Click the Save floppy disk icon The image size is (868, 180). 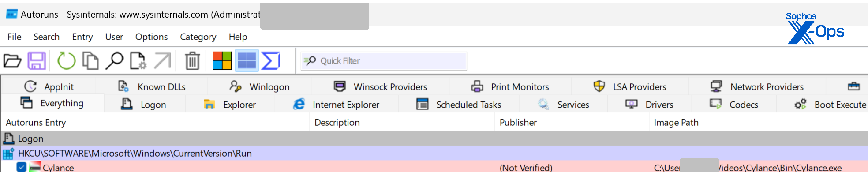click(37, 61)
